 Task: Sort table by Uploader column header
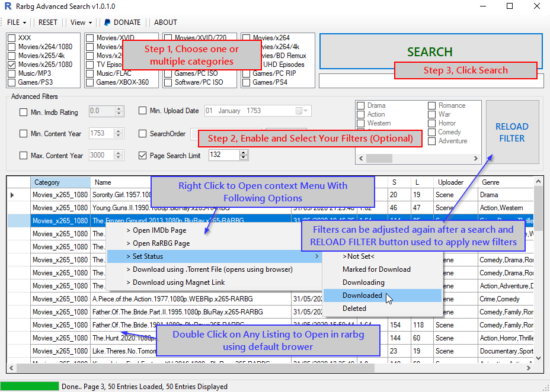click(x=455, y=182)
